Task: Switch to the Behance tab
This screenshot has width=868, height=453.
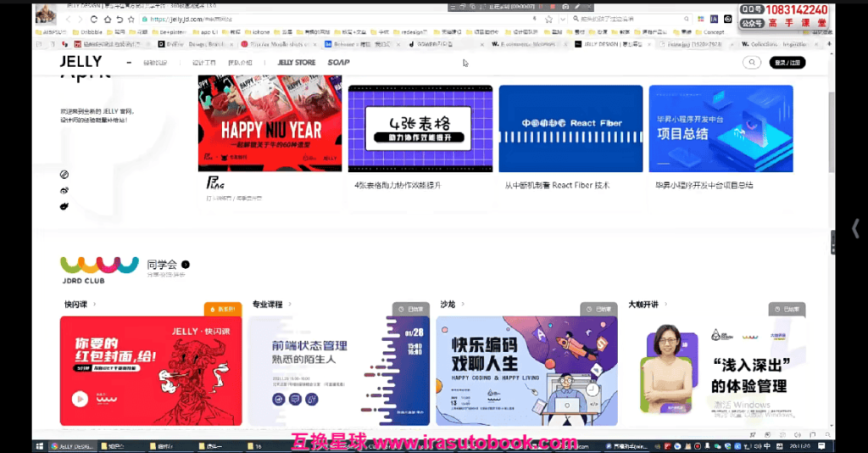Action: [x=360, y=44]
